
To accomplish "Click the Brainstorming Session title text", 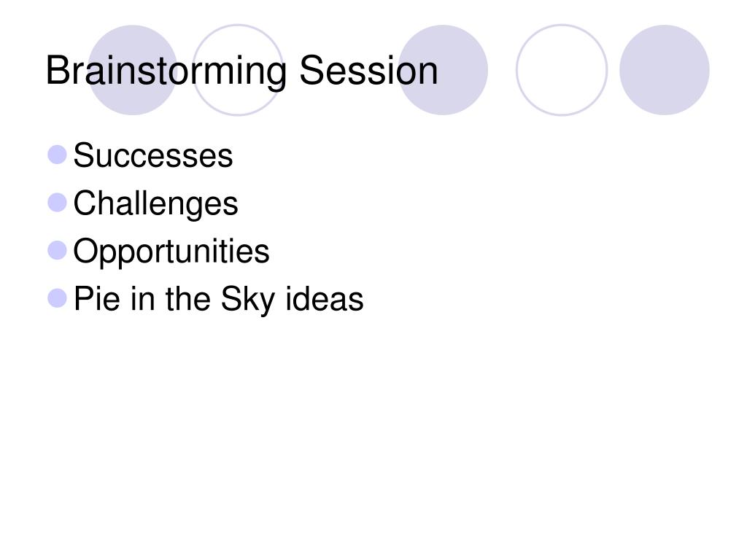I will tap(241, 71).
